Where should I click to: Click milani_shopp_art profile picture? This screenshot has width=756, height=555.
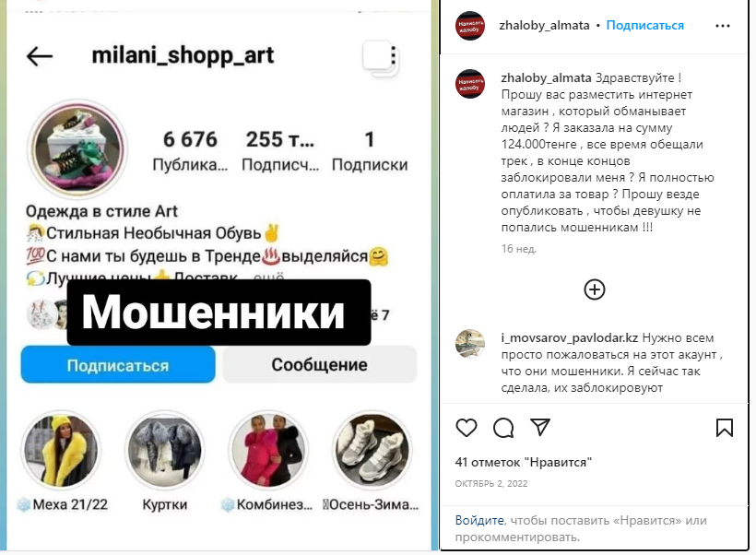coord(77,149)
